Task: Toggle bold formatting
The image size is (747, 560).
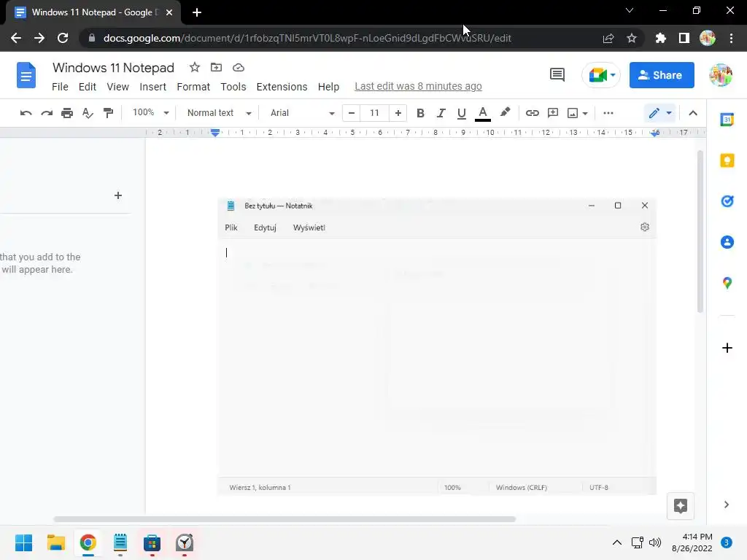Action: pos(420,113)
